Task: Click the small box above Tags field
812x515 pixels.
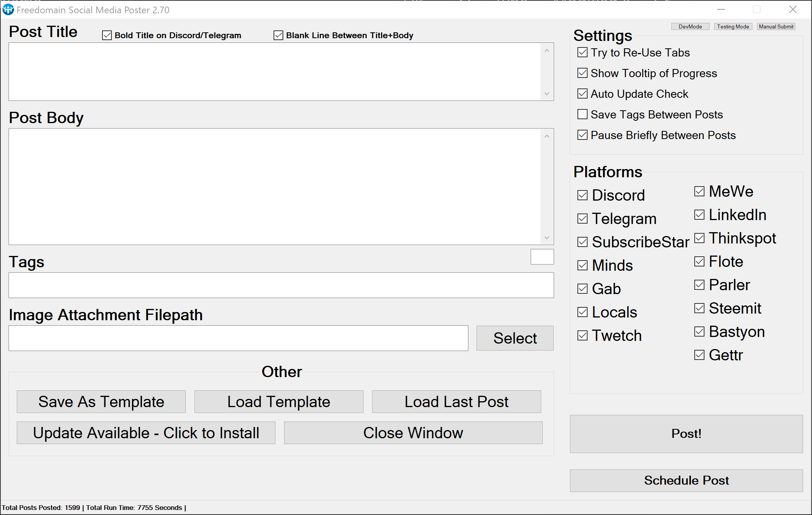Action: 542,257
